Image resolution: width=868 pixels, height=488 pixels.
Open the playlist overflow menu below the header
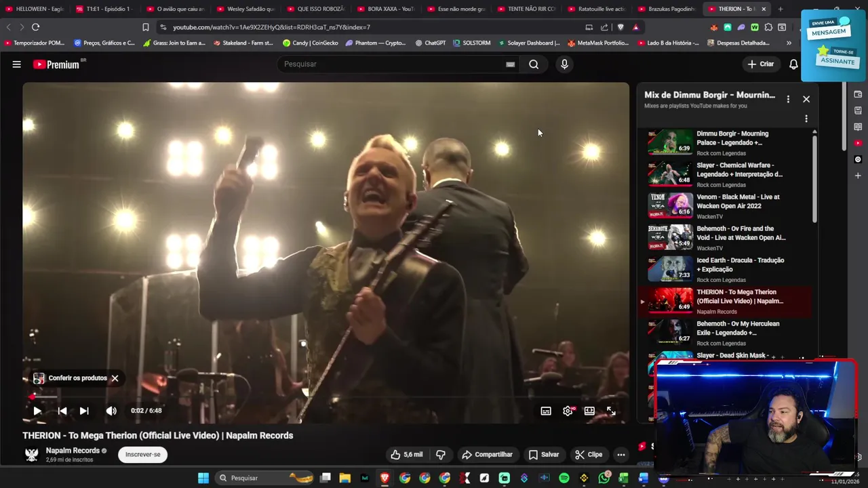(806, 119)
